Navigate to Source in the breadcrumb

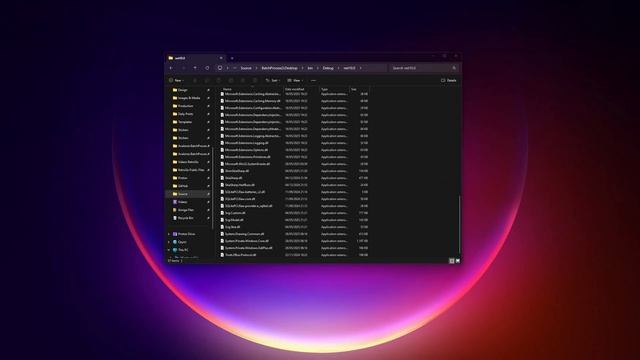(246, 68)
